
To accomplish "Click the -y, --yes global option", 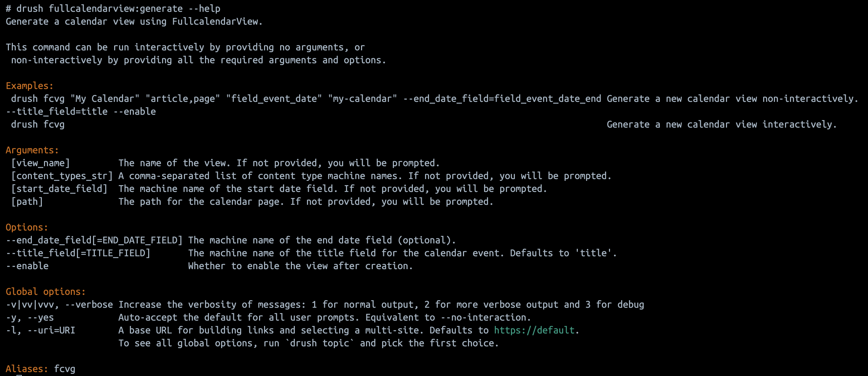I will pyautogui.click(x=30, y=317).
